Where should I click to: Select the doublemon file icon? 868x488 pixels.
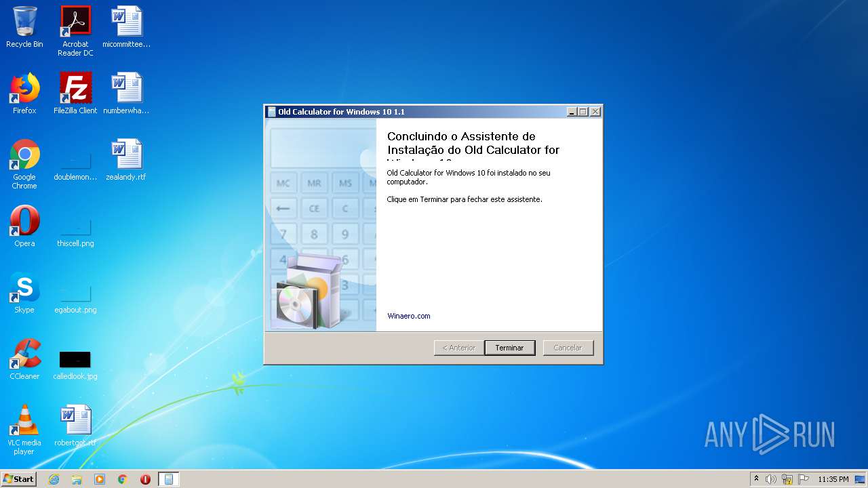click(75, 165)
